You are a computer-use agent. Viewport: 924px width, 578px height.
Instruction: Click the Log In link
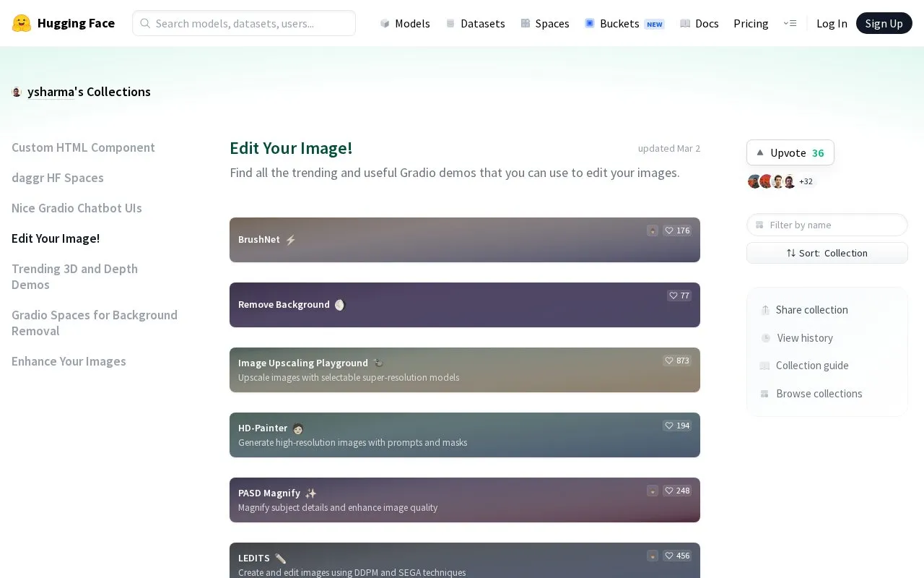(832, 23)
